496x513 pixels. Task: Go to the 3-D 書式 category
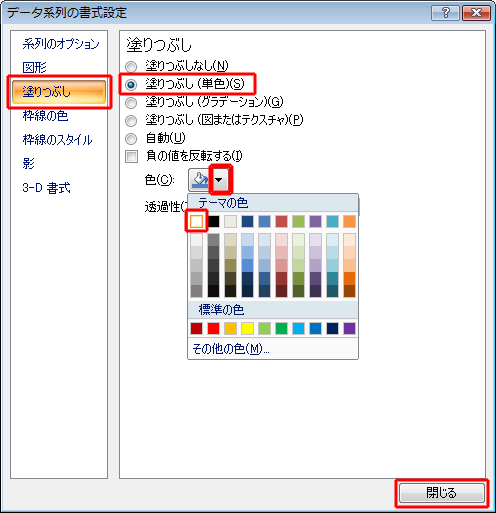(46, 188)
